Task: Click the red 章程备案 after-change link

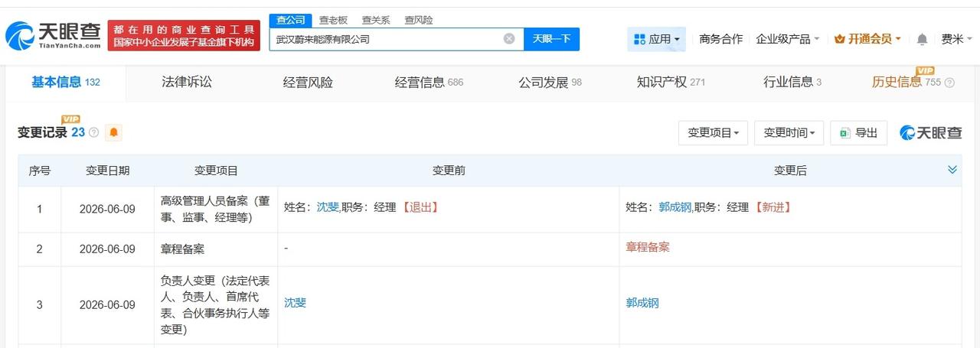Action: point(648,247)
